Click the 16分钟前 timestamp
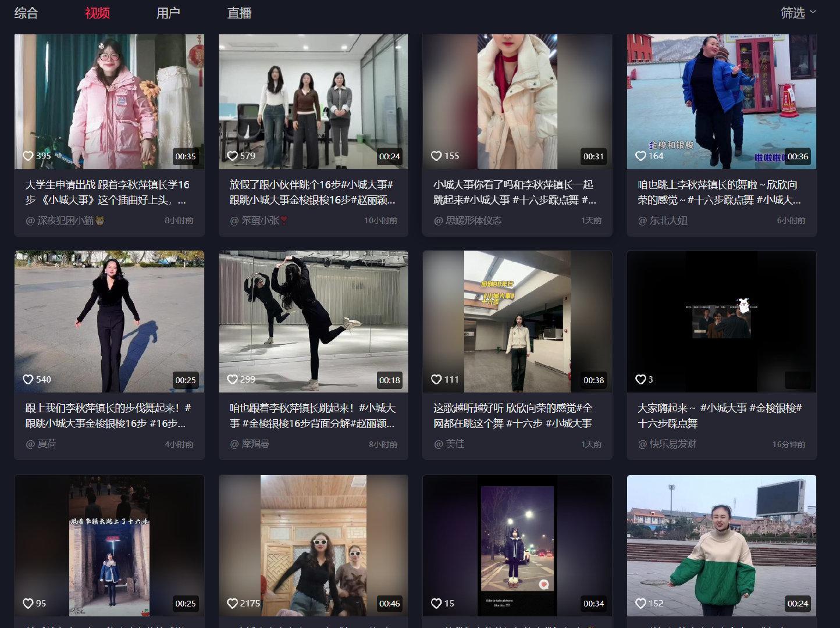Image resolution: width=840 pixels, height=628 pixels. [789, 444]
